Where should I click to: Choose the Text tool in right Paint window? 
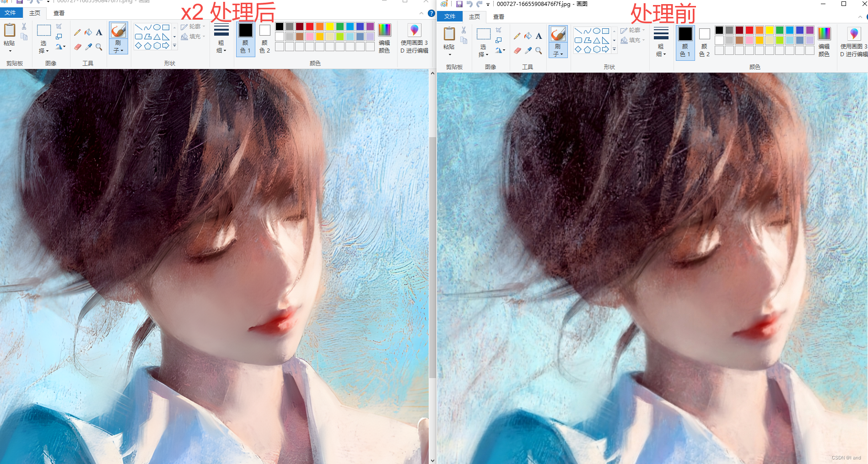(x=539, y=36)
